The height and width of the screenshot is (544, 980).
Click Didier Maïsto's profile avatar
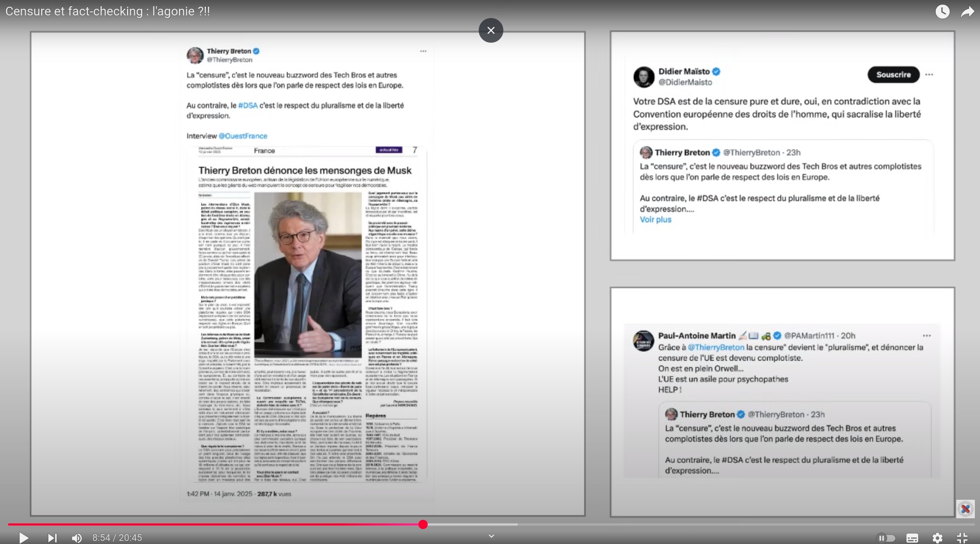pyautogui.click(x=643, y=77)
